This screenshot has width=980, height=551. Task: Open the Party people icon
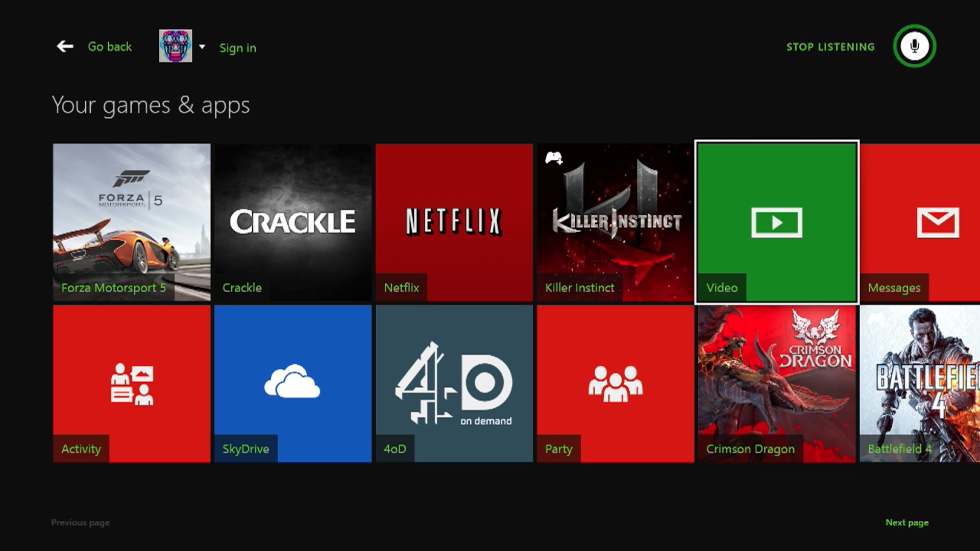[x=616, y=384]
